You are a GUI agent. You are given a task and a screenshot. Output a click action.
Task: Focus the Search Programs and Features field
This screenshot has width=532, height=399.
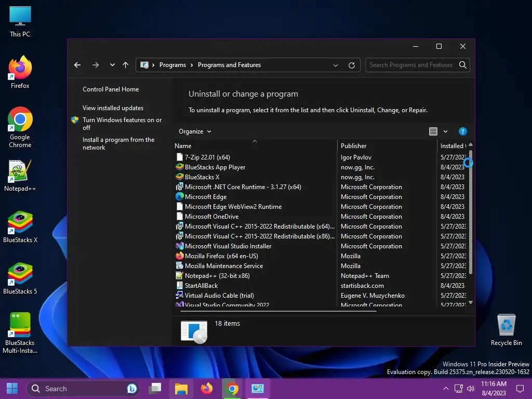[411, 65]
